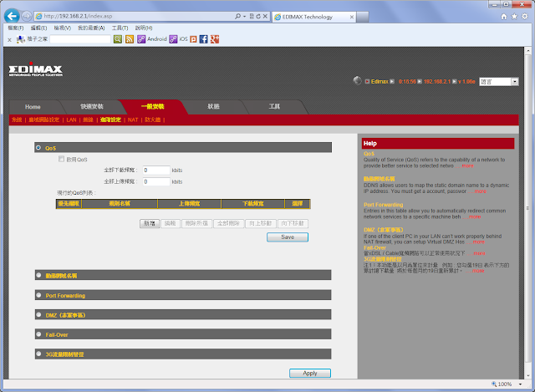Select the QoS section radio button
The width and height of the screenshot is (535, 392).
(x=38, y=148)
